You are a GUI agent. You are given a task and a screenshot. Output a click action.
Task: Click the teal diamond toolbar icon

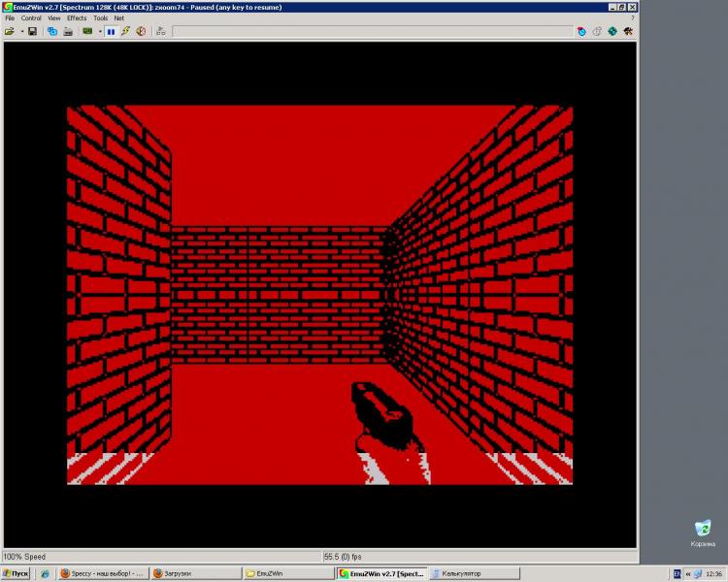pos(612,31)
